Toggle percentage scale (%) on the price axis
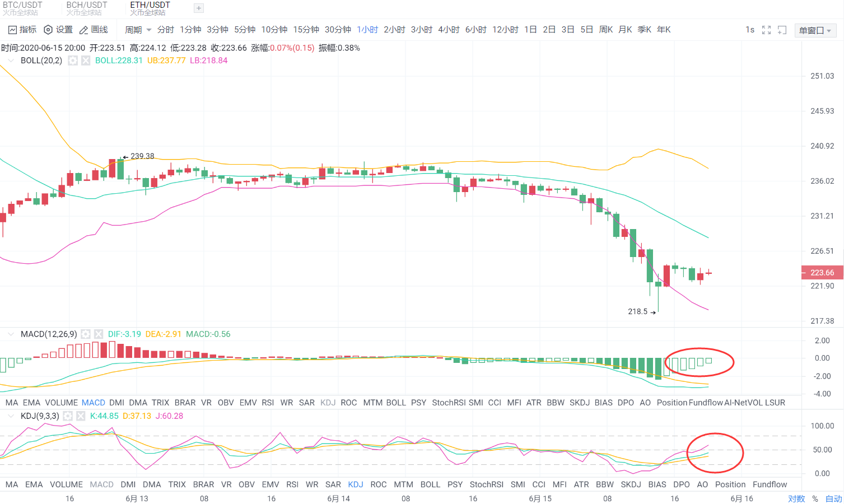This screenshot has width=844, height=504. pyautogui.click(x=815, y=498)
